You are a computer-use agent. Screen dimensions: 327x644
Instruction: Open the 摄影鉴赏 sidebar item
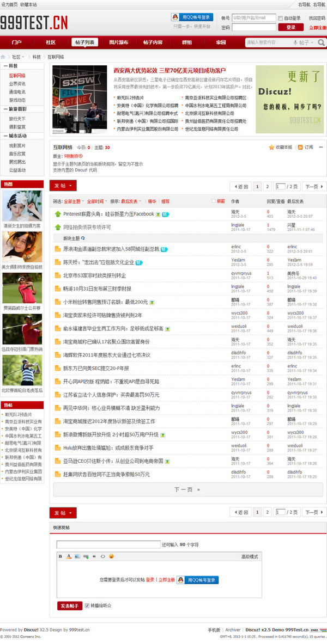[x=17, y=127]
